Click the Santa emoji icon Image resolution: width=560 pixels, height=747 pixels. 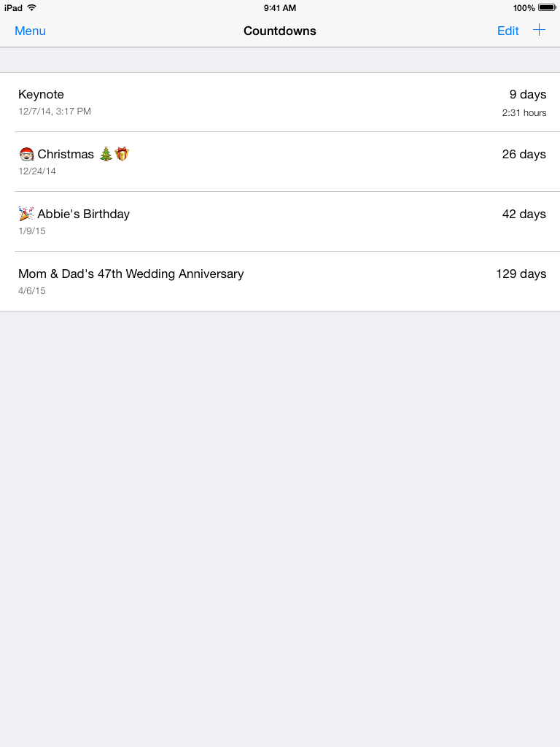point(26,154)
